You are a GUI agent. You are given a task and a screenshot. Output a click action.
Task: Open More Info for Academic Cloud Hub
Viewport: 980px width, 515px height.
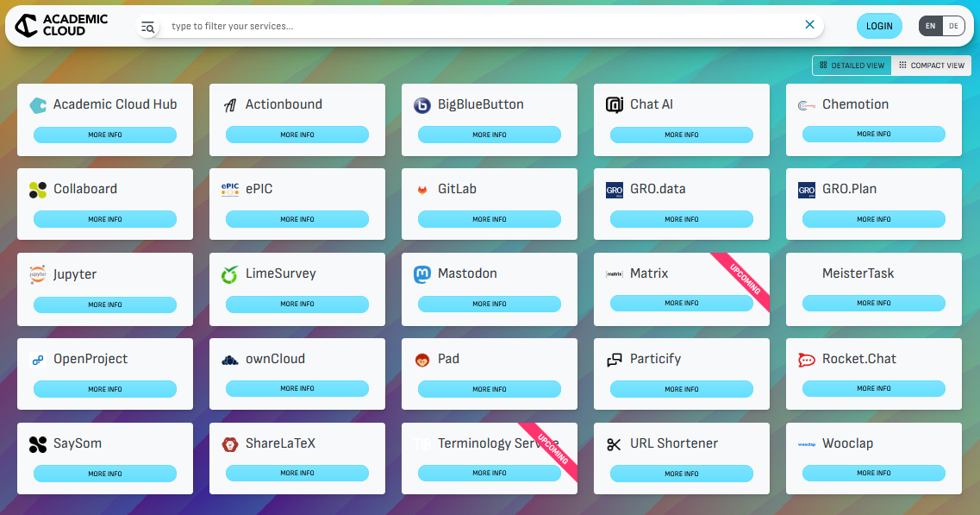105,135
